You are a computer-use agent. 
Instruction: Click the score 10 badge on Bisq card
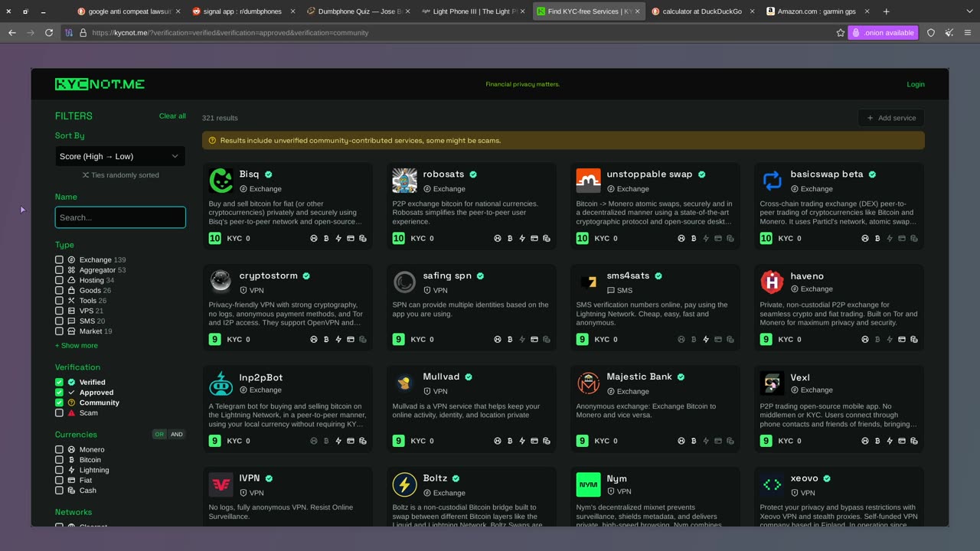point(215,238)
